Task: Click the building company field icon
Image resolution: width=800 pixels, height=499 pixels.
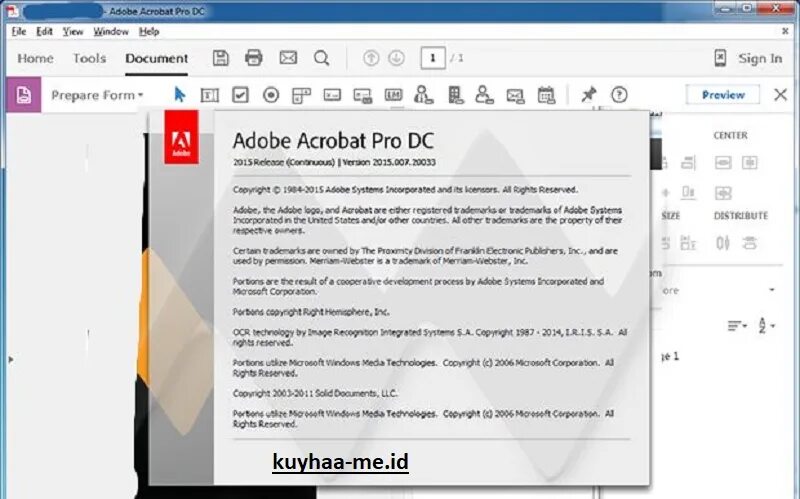Action: click(455, 95)
